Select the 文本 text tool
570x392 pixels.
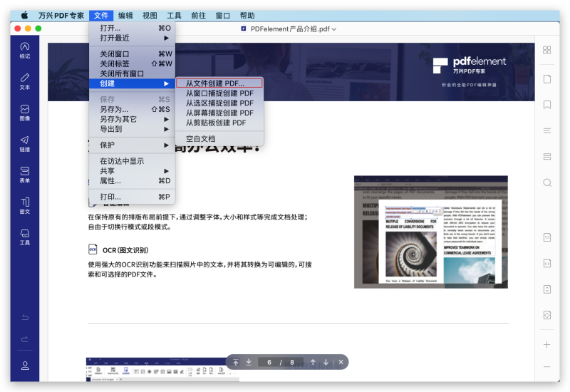(x=25, y=81)
